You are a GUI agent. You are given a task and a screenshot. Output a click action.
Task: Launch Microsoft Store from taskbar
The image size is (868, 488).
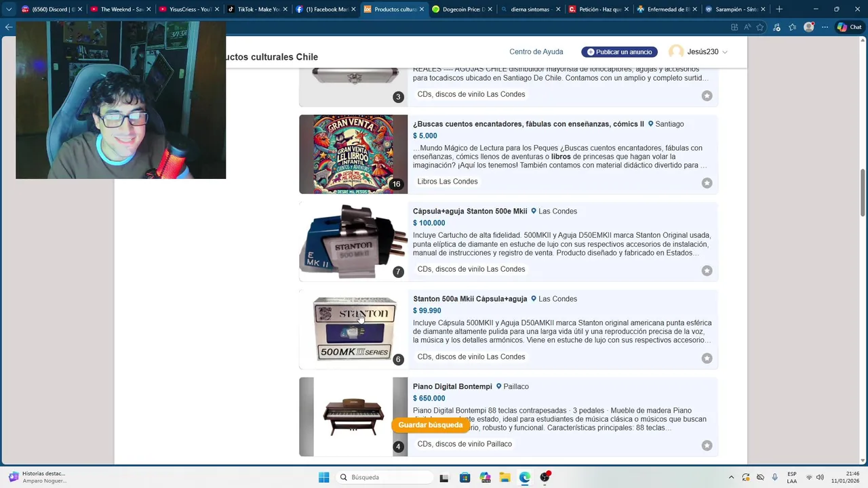pyautogui.click(x=465, y=477)
